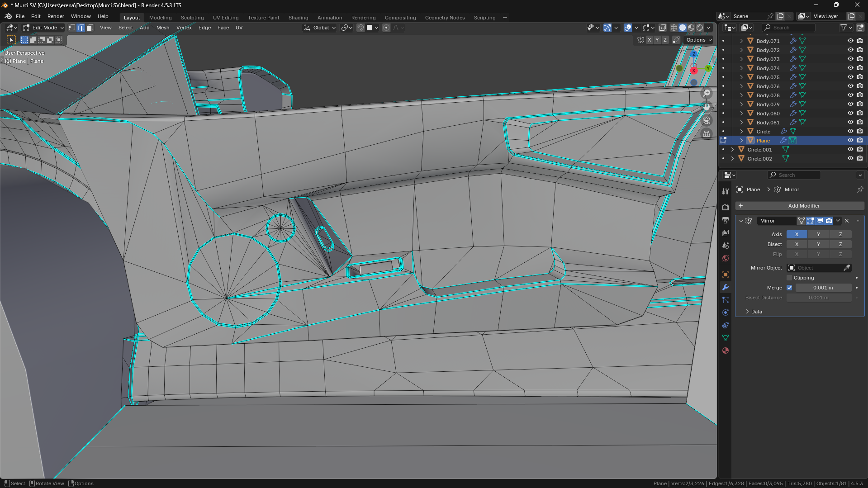Disable the Merge checkbox

(789, 288)
